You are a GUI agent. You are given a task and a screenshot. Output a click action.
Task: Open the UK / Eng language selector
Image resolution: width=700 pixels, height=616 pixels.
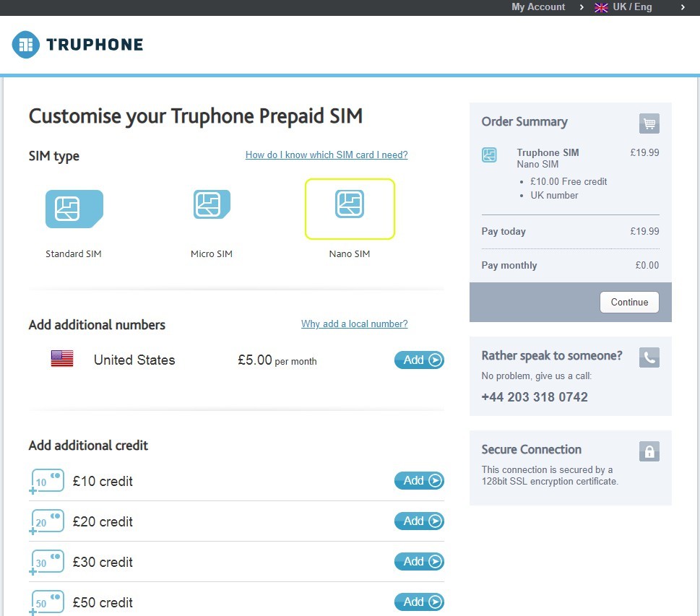(632, 7)
